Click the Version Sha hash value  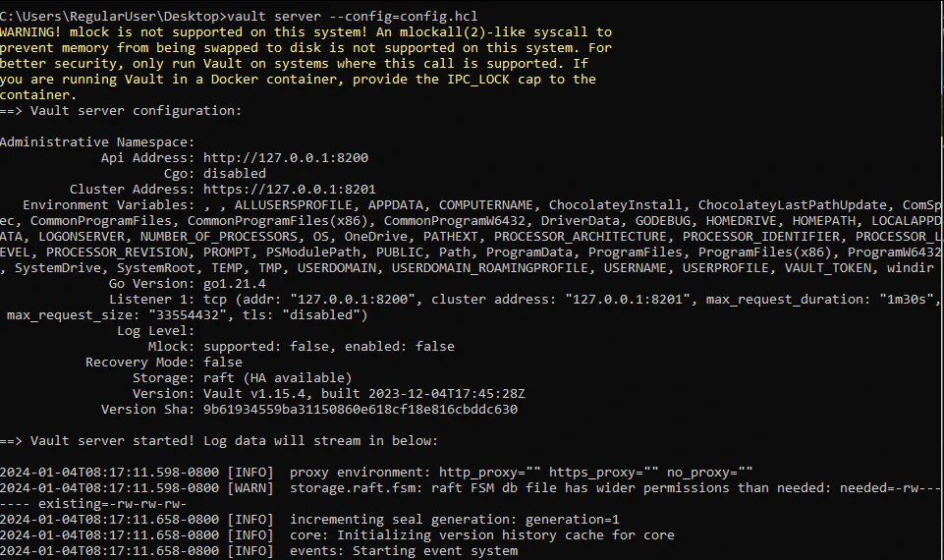click(360, 409)
